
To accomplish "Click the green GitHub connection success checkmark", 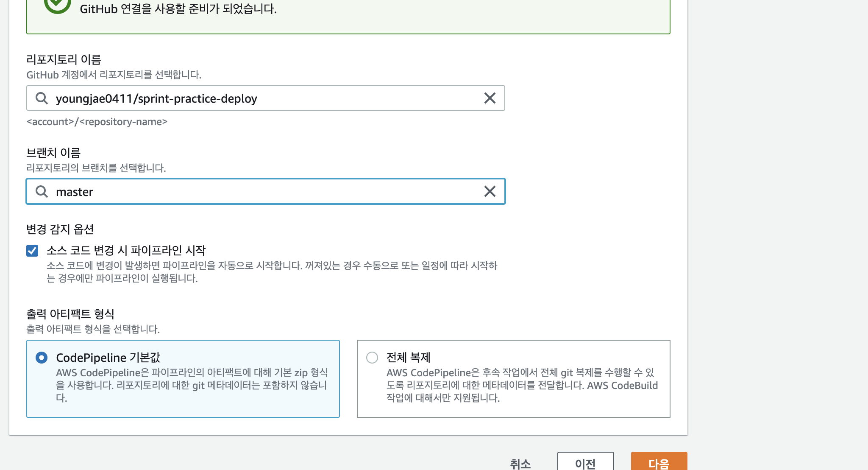I will pos(58,4).
